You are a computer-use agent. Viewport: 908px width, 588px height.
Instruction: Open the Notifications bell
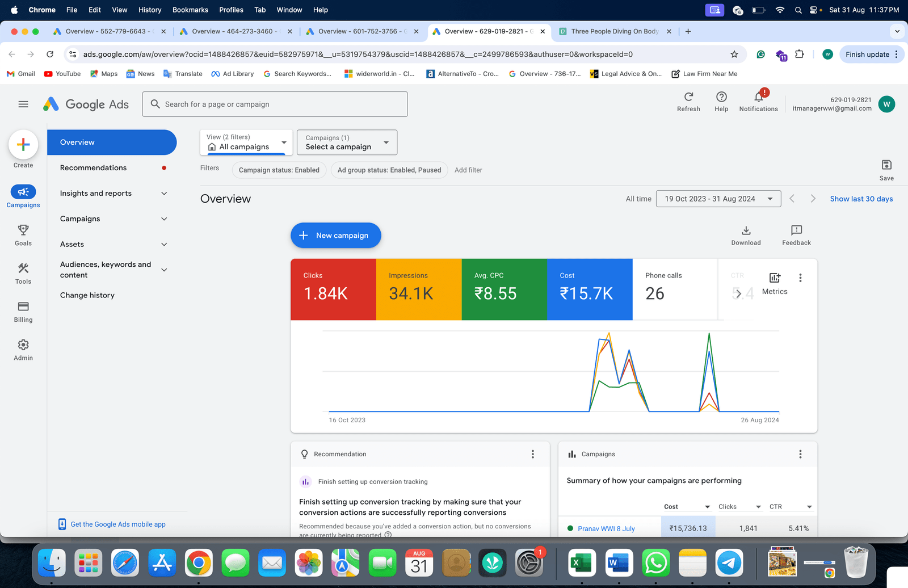758,97
